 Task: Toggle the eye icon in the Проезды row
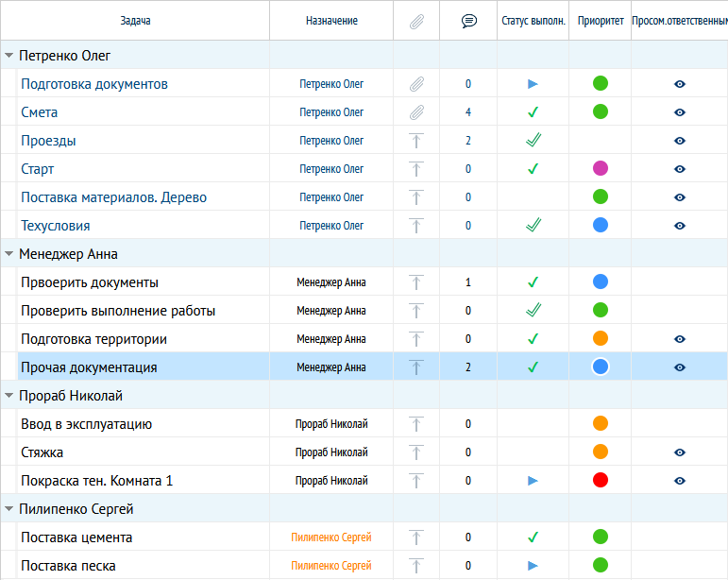tap(680, 141)
